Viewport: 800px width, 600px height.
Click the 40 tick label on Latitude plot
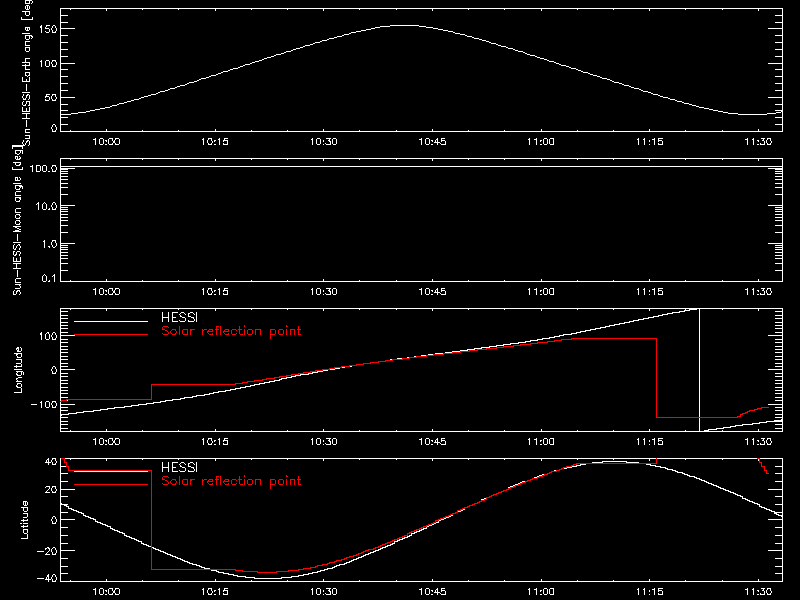51,462
